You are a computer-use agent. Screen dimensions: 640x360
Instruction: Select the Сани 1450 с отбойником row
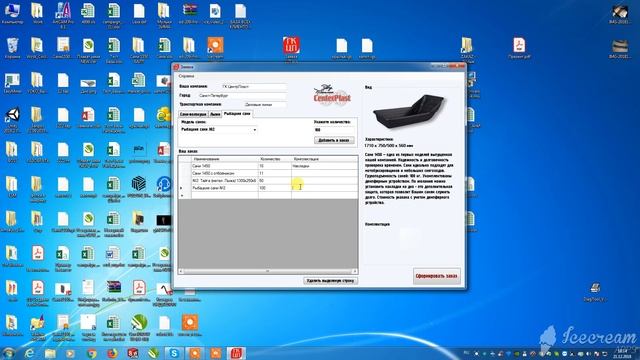coord(225,173)
